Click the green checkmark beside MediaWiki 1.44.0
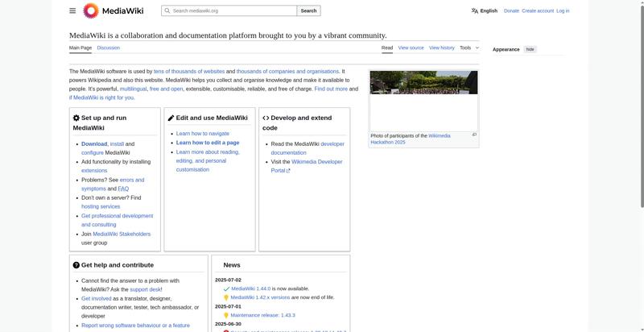This screenshot has height=332, width=644. pyautogui.click(x=226, y=288)
